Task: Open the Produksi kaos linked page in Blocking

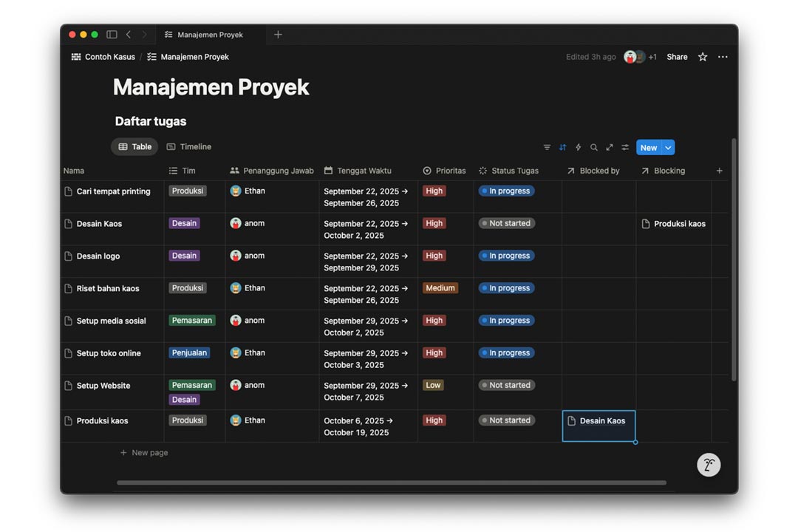Action: click(x=679, y=224)
